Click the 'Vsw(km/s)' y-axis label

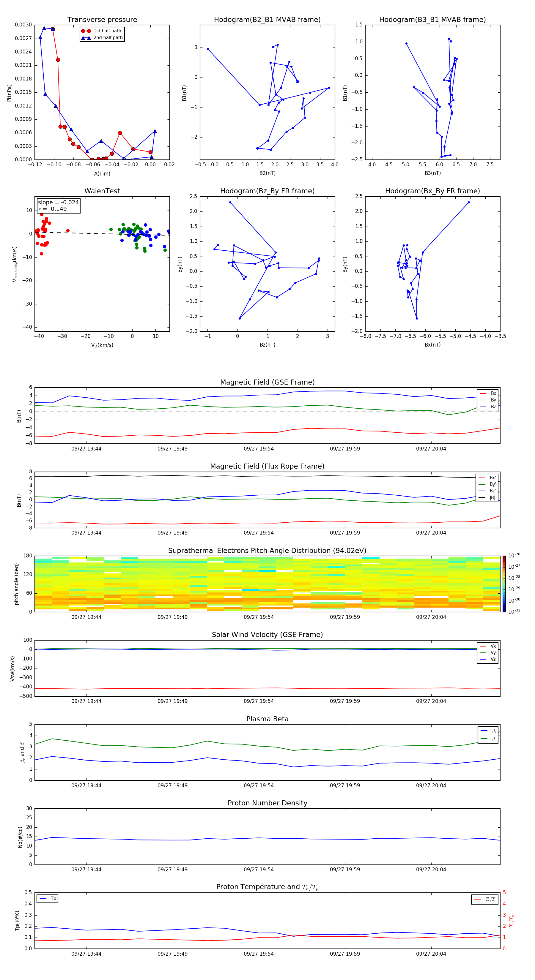(x=12, y=668)
